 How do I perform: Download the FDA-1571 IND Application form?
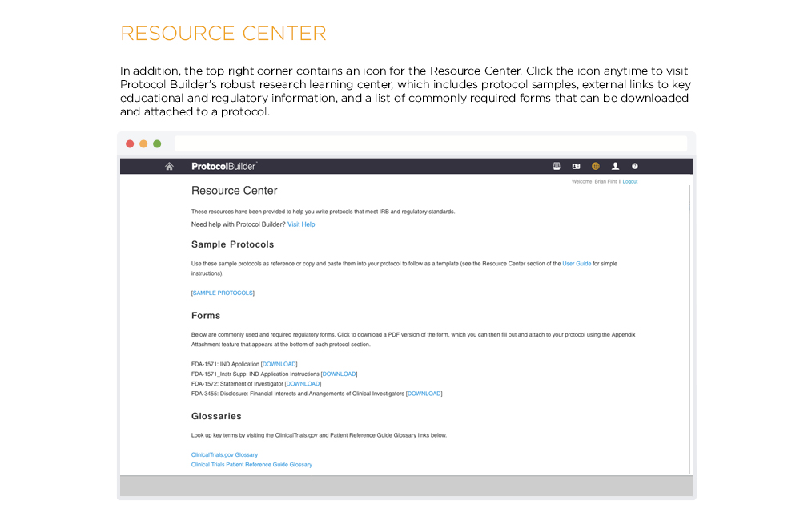pyautogui.click(x=279, y=365)
